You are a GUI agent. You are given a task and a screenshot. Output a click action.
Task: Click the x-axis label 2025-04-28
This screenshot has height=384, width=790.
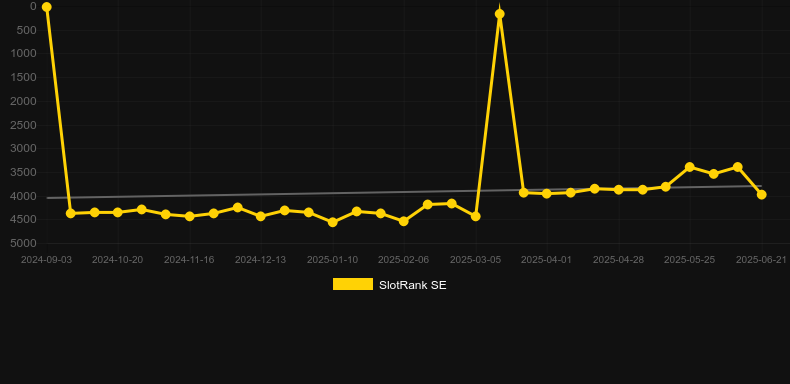tap(618, 260)
